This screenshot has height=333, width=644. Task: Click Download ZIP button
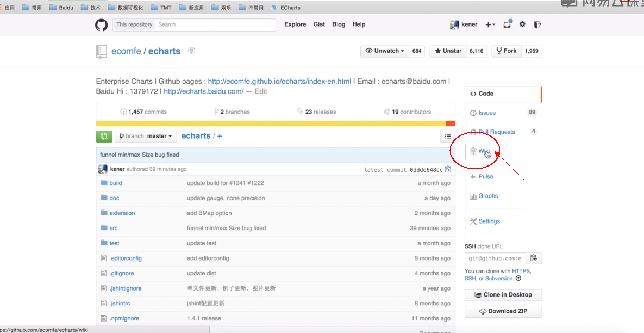[503, 311]
